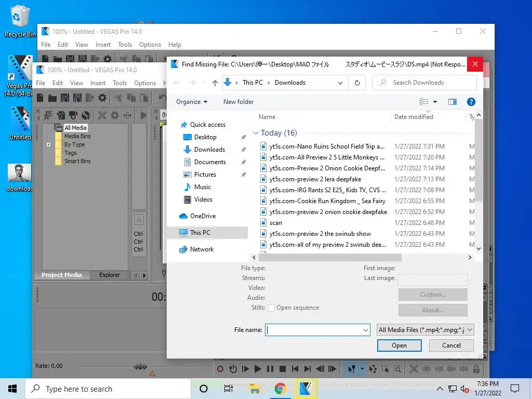The width and height of the screenshot is (532, 399).
Task: Click Extract Audio from CD icon
Action: coord(86,115)
